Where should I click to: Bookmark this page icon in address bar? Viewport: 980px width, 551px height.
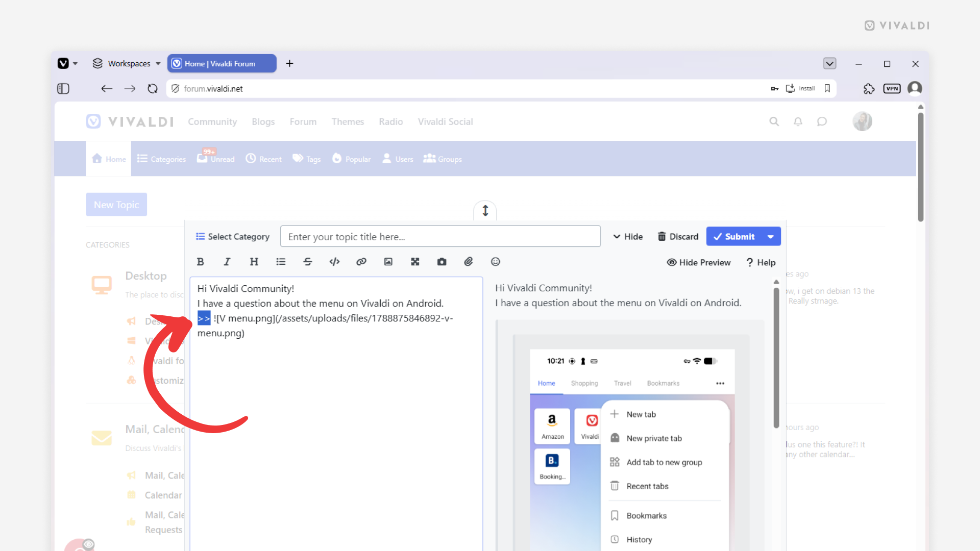[x=827, y=88]
